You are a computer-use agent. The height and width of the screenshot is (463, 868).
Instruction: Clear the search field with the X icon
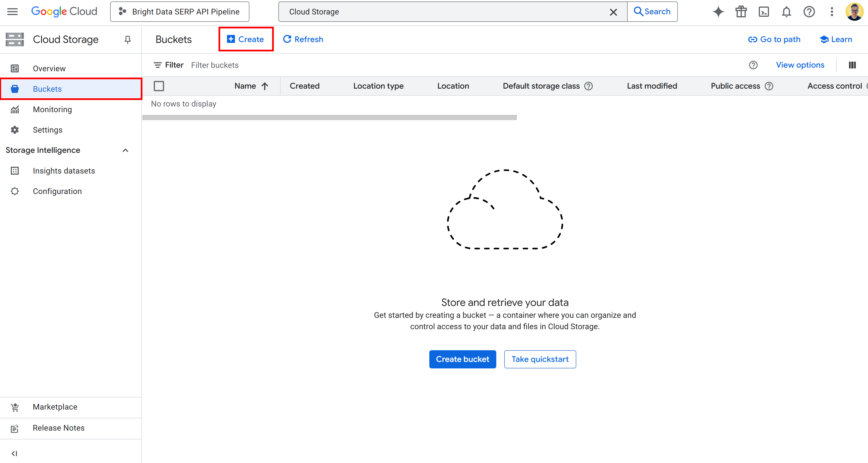613,12
